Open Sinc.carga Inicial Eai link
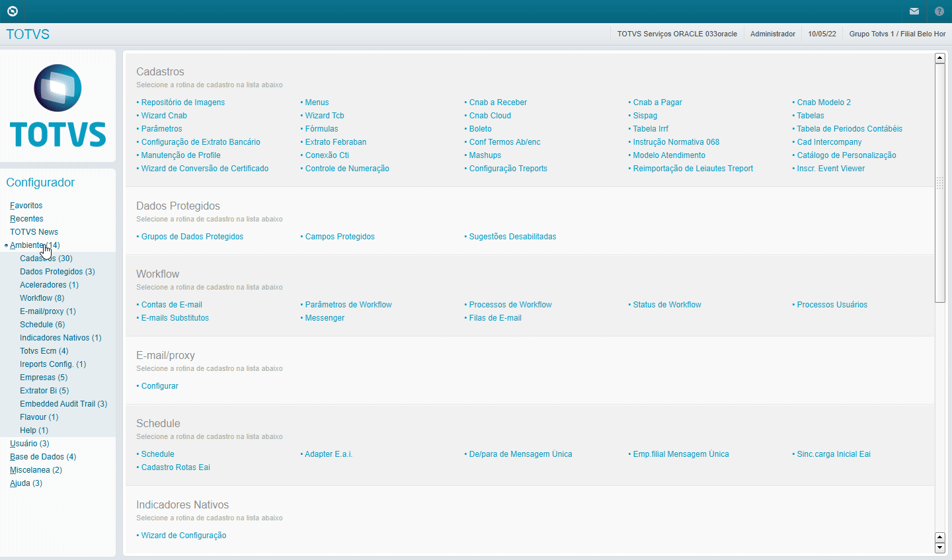 834,454
